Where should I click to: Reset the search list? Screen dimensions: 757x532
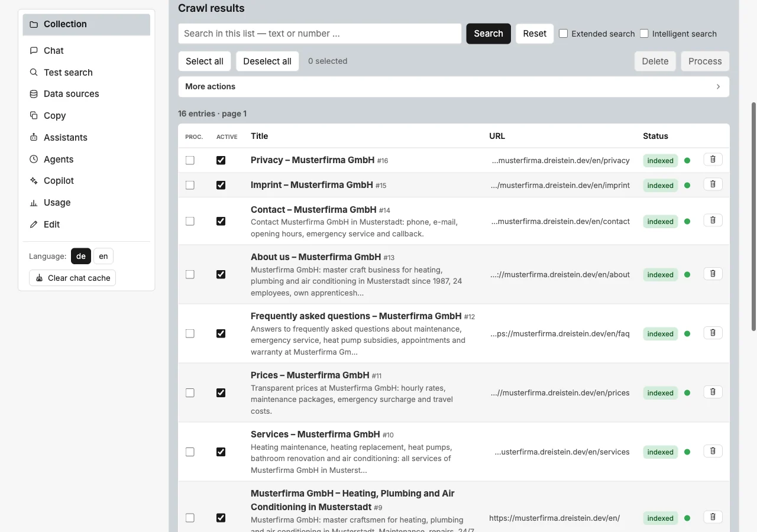[535, 34]
